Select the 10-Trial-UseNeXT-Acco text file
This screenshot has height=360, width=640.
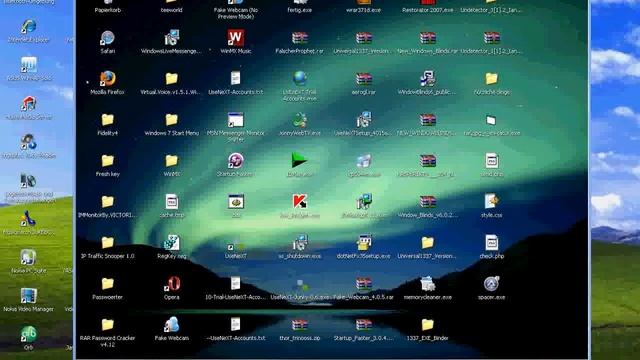click(236, 283)
